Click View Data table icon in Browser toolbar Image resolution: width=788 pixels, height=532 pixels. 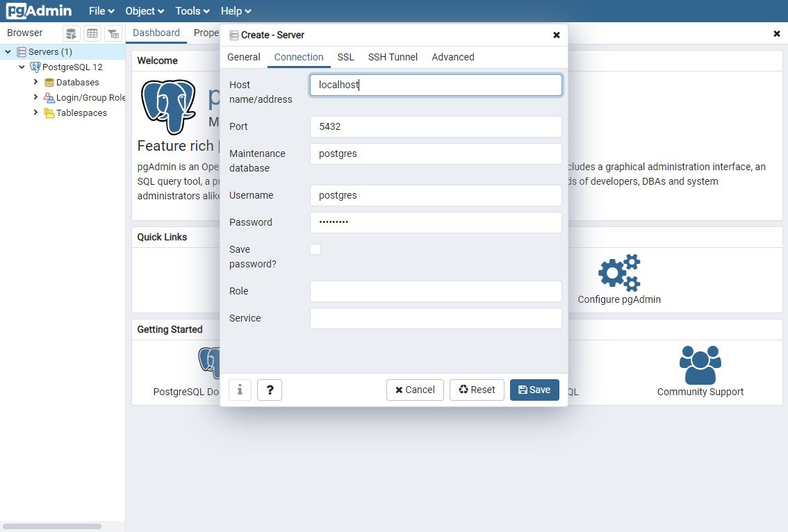coord(92,33)
